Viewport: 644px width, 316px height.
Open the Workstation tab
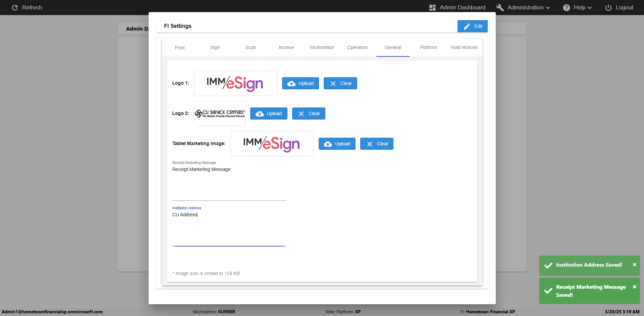322,48
